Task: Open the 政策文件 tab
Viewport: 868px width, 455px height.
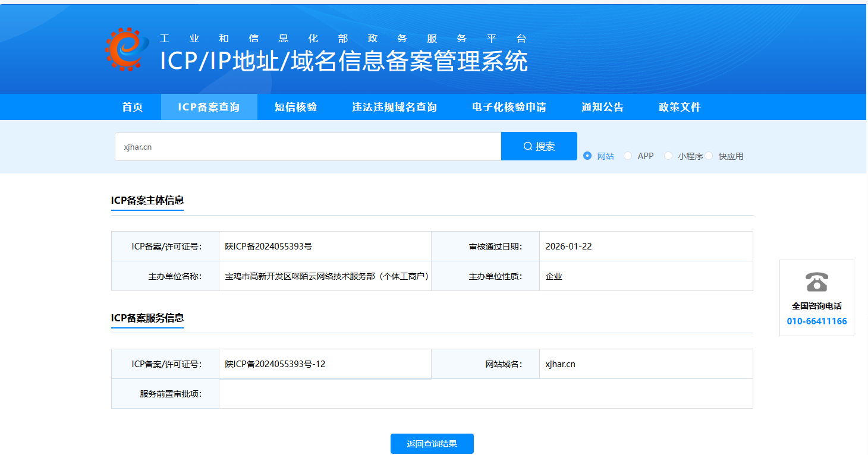Action: tap(680, 107)
